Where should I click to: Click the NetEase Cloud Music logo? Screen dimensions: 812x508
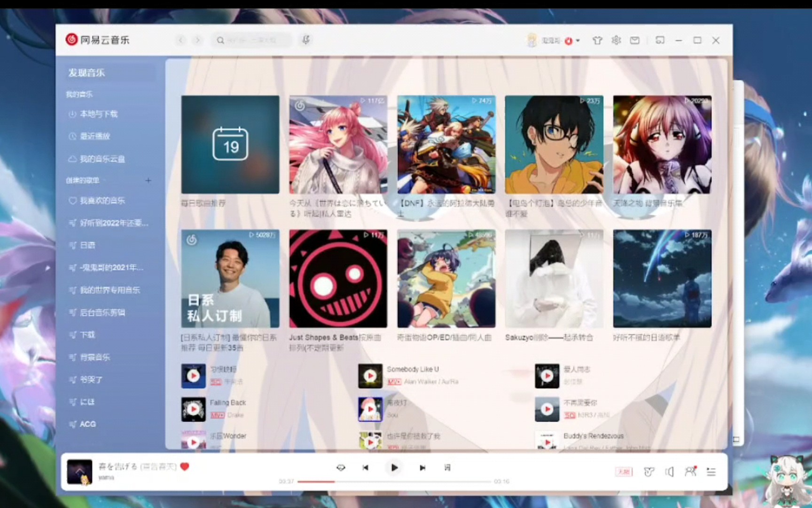(x=97, y=40)
